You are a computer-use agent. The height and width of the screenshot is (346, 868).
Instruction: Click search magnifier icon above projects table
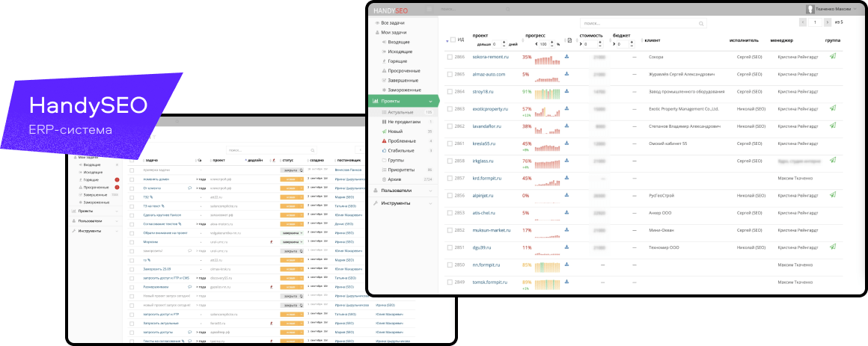pos(701,23)
